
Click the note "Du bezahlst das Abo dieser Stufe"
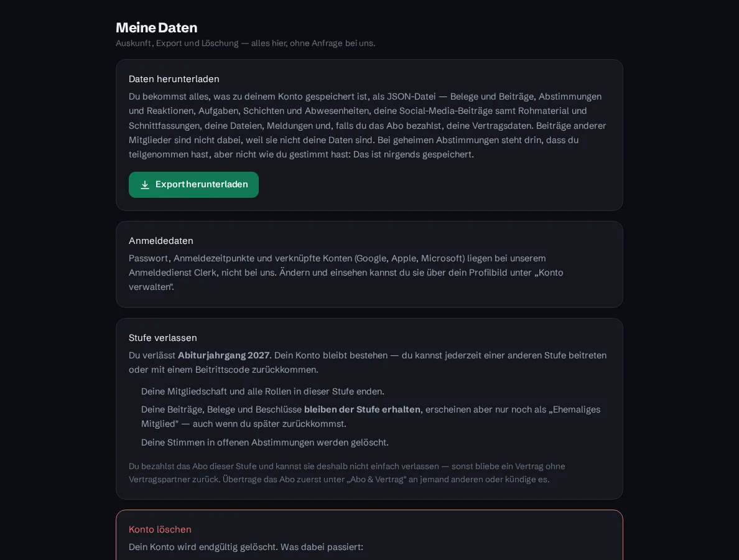[x=347, y=472]
